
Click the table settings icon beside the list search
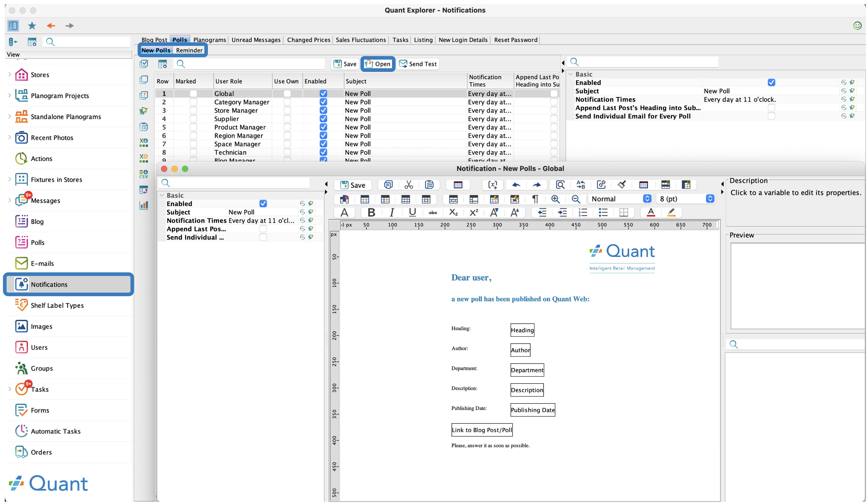[x=162, y=64]
